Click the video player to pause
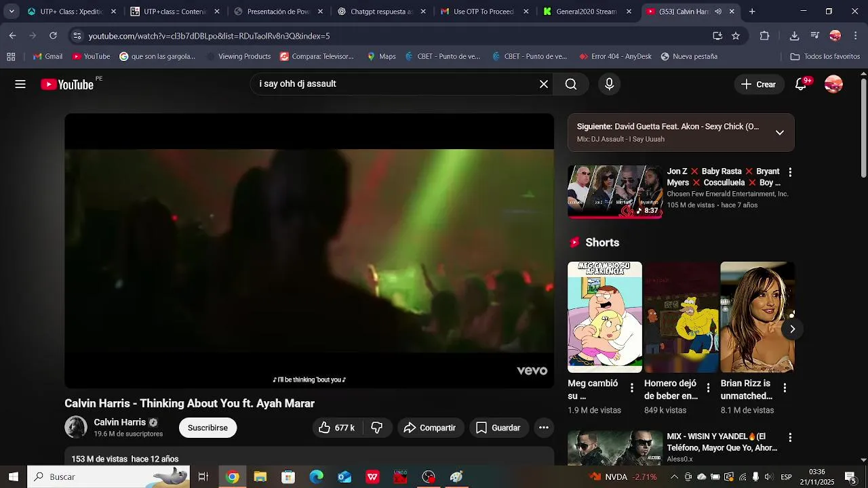The height and width of the screenshot is (488, 868). 309,251
